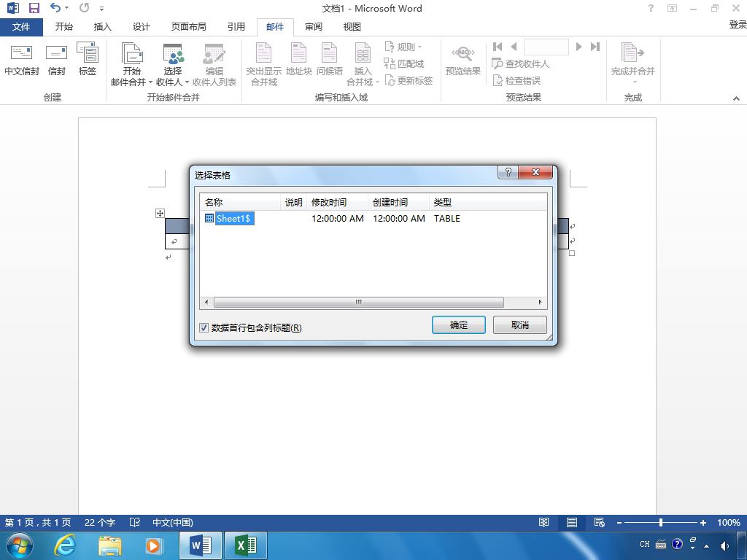Open Finish & Merge (完成并合并) dropdown
The height and width of the screenshot is (560, 747).
632,63
